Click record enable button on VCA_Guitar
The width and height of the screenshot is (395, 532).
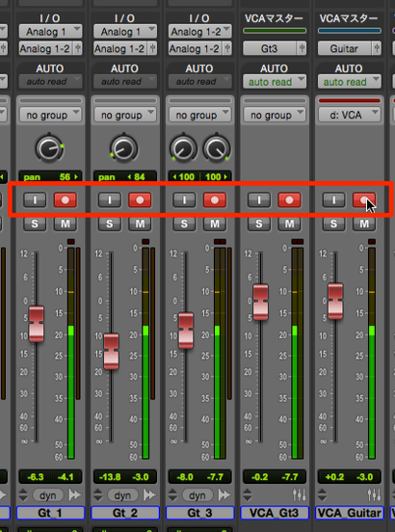click(x=364, y=199)
